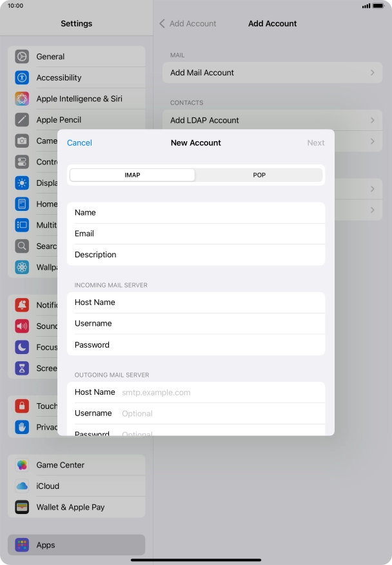Open Wallet & Apple Pay icon
This screenshot has height=565, width=392.
(23, 507)
